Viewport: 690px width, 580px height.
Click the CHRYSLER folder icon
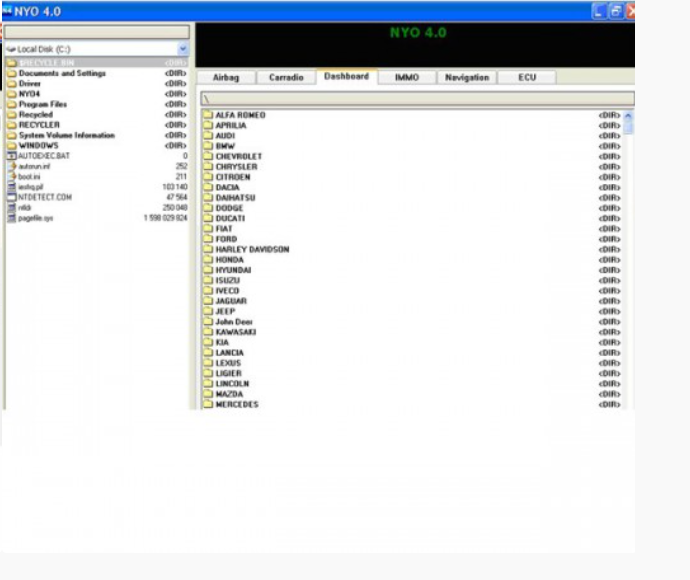pyautogui.click(x=208, y=166)
